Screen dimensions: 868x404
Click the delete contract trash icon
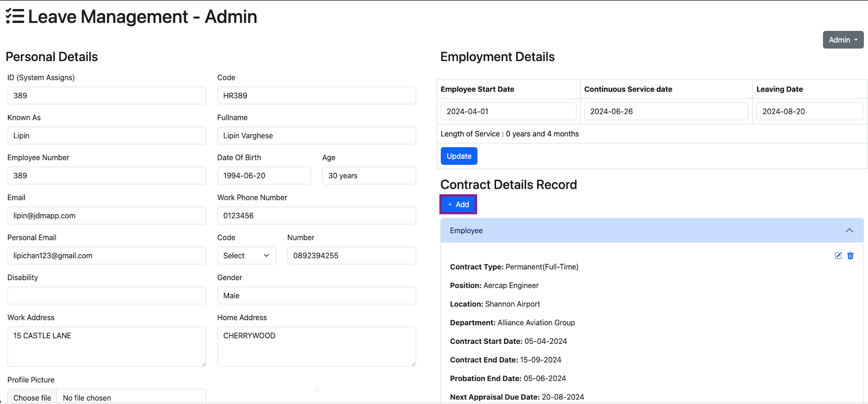pyautogui.click(x=850, y=255)
